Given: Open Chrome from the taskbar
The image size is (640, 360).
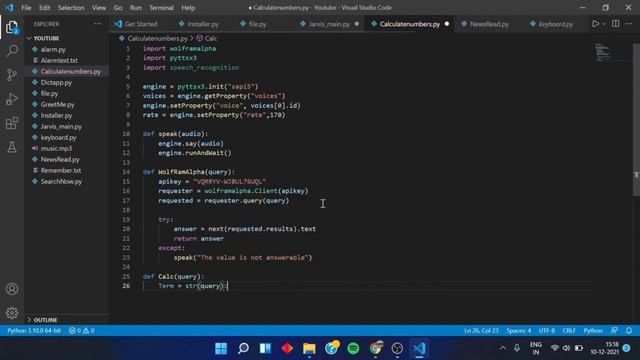Looking at the screenshot, I should [376, 348].
